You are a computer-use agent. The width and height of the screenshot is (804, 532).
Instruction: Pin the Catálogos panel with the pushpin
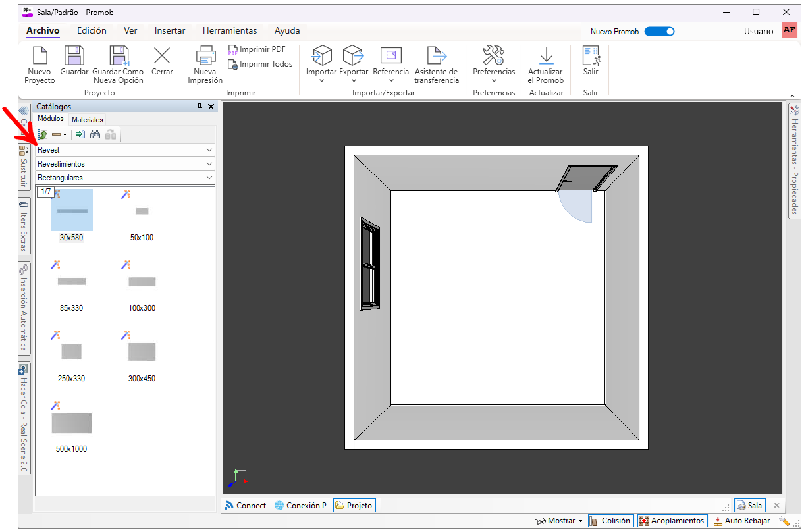pos(200,107)
